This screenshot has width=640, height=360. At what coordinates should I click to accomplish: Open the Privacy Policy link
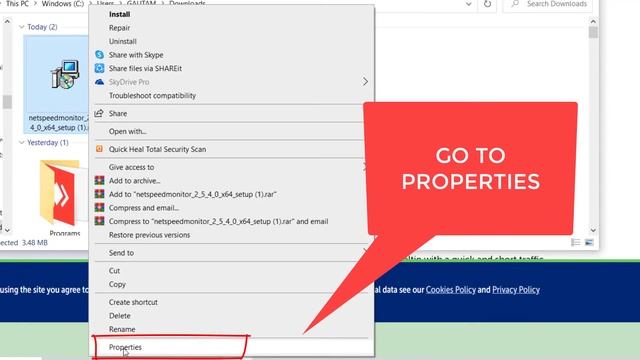click(516, 290)
